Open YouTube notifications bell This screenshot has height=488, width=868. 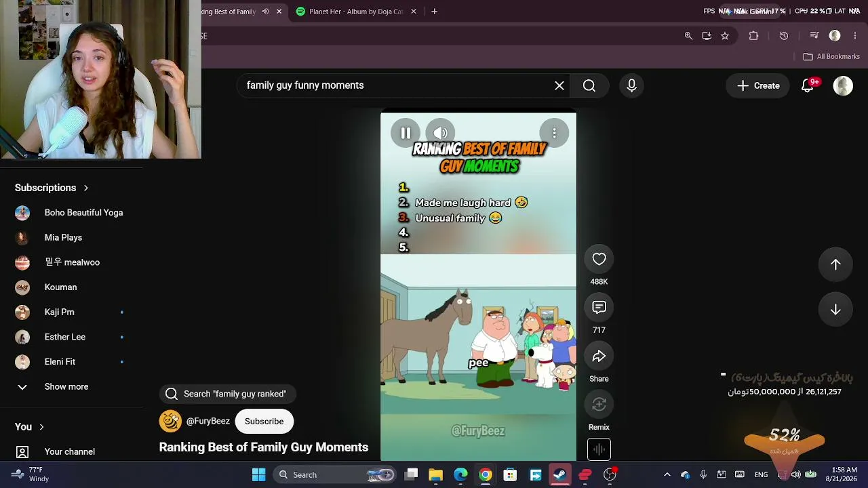(x=808, y=85)
